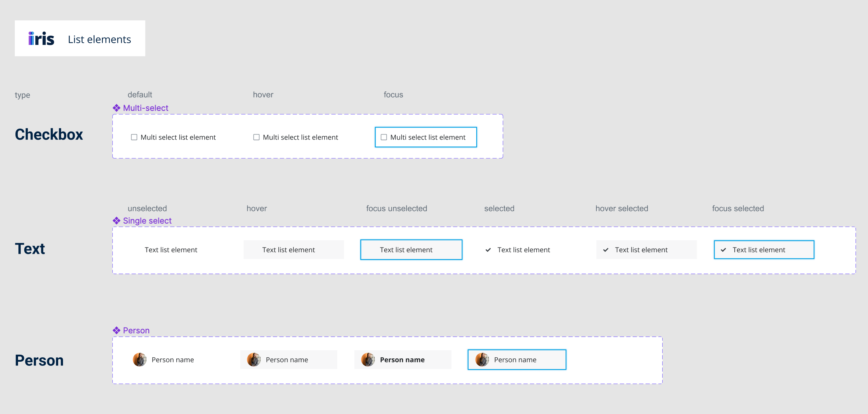Click the checkmark in the focus selected element
The width and height of the screenshot is (868, 414).
(723, 250)
